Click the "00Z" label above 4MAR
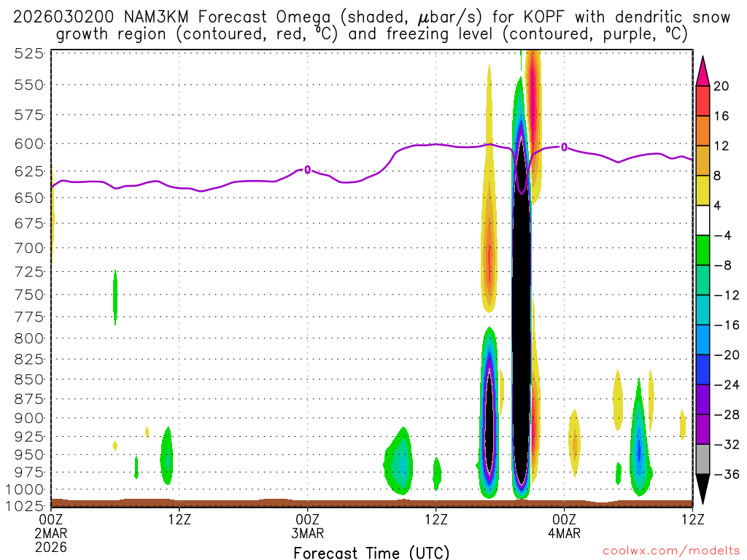 (x=565, y=519)
